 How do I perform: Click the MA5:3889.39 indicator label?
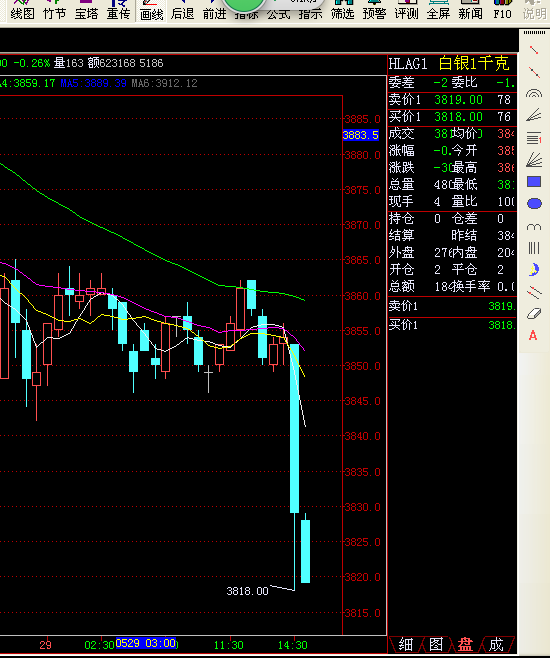93,83
